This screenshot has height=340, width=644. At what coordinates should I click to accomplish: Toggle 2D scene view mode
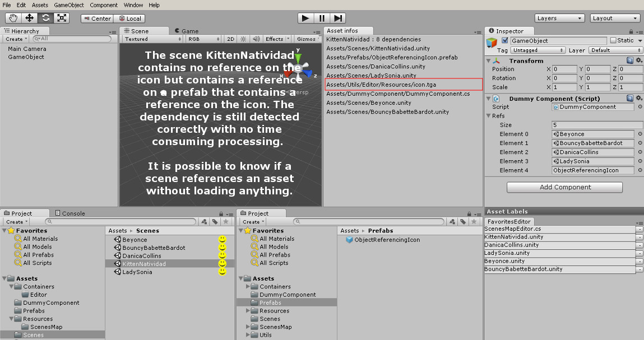pyautogui.click(x=230, y=39)
